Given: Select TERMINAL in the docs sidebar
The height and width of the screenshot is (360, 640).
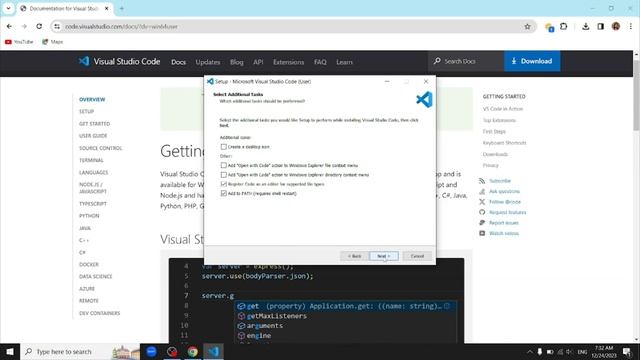Looking at the screenshot, I should pos(91,160).
